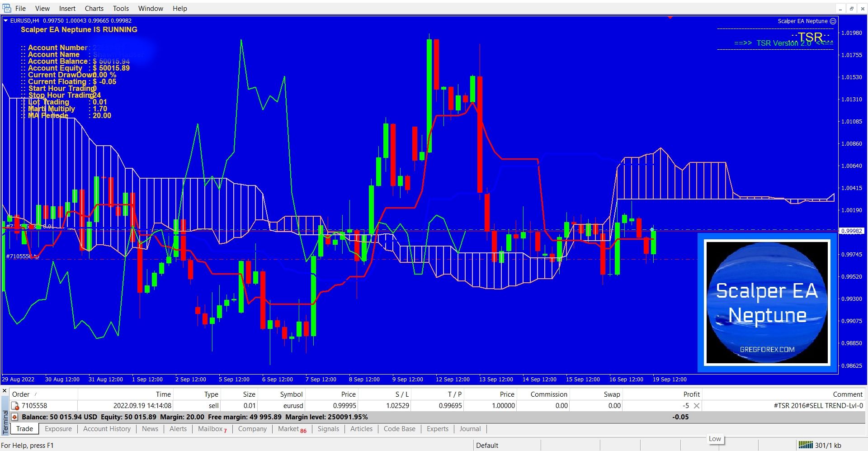Open the Insert menu

[x=67, y=9]
